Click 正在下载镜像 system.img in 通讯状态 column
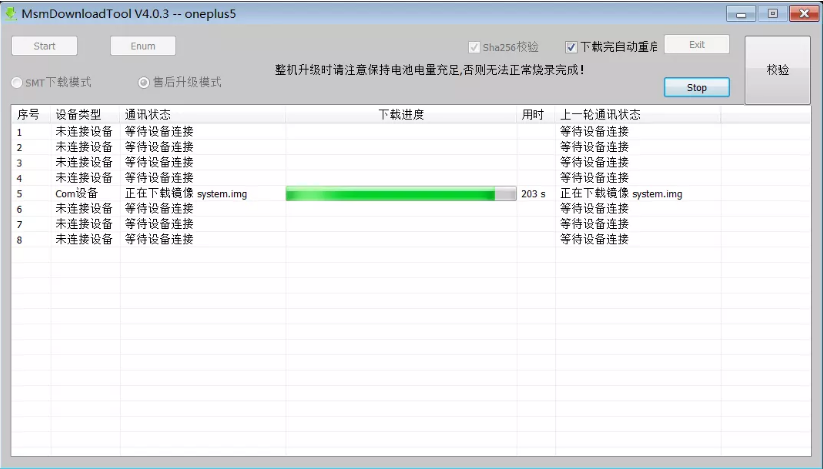 pos(186,194)
